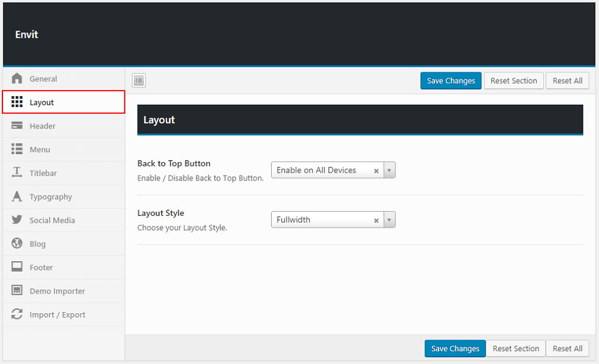Click the Titlebar text icon
The width and height of the screenshot is (599, 364).
click(17, 173)
